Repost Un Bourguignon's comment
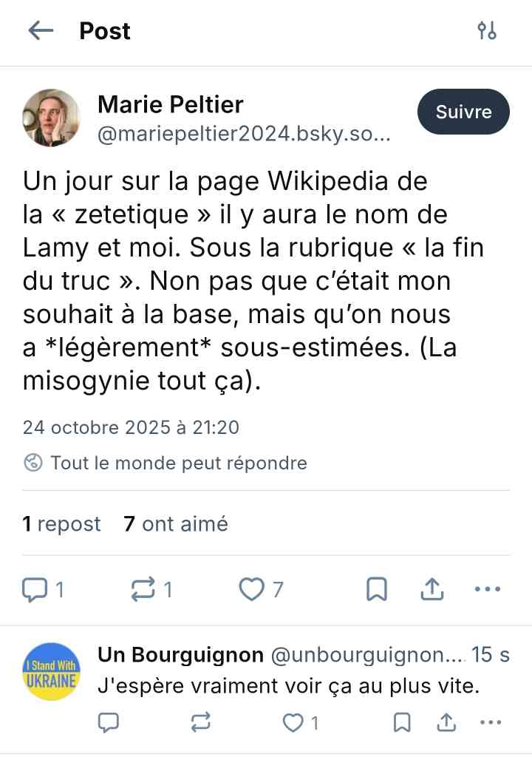This screenshot has width=532, height=757. point(201,722)
